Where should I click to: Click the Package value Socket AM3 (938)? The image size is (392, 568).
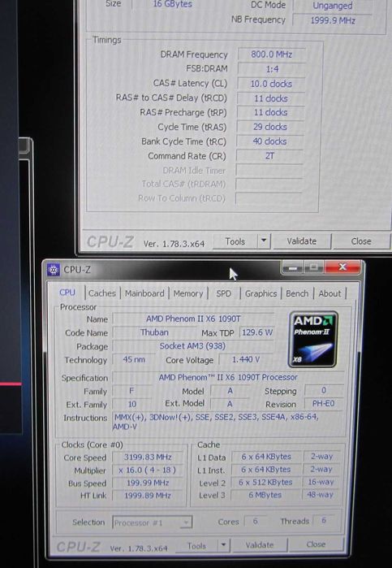pyautogui.click(x=192, y=346)
